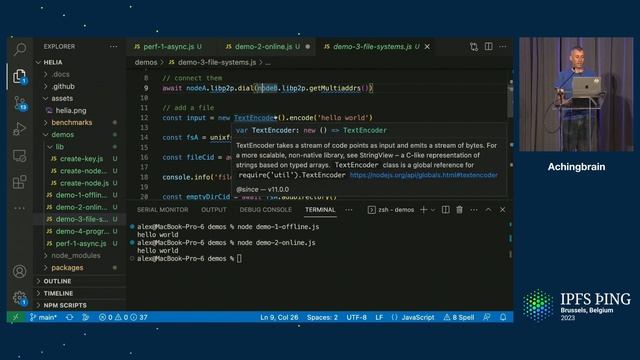Open the Search view in activity bar
The height and width of the screenshot is (360, 640).
20,49
